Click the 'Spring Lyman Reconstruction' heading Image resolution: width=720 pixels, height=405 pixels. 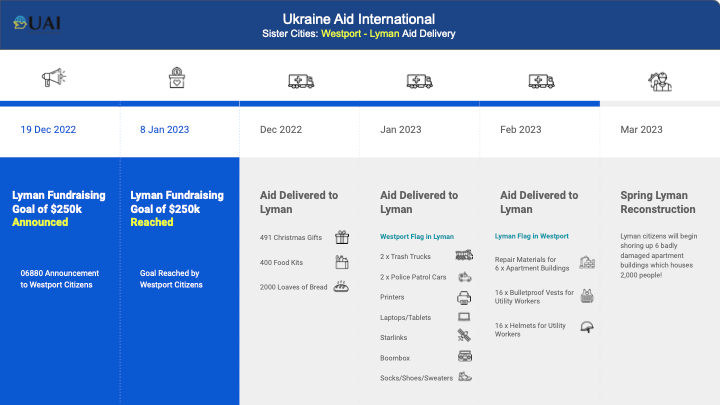click(658, 202)
